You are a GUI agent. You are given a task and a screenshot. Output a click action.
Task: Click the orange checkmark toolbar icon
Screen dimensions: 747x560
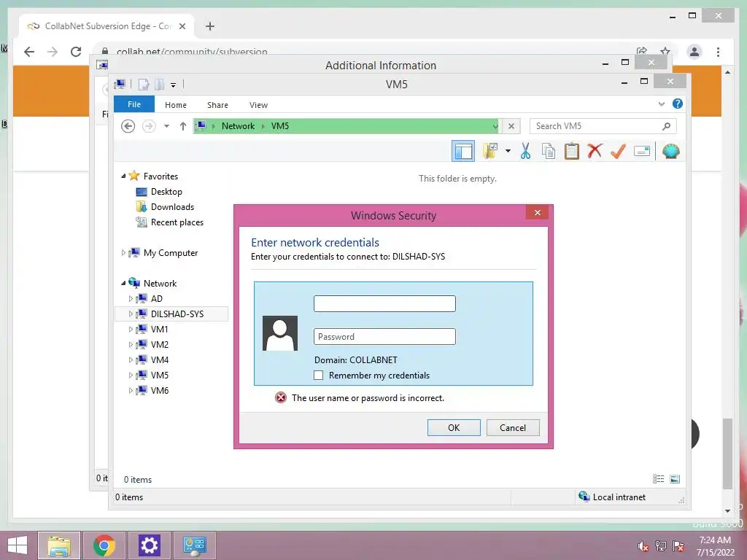point(618,152)
